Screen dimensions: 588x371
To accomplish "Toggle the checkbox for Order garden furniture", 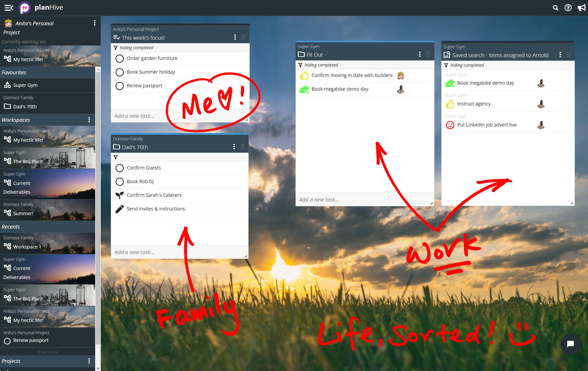I will [119, 58].
